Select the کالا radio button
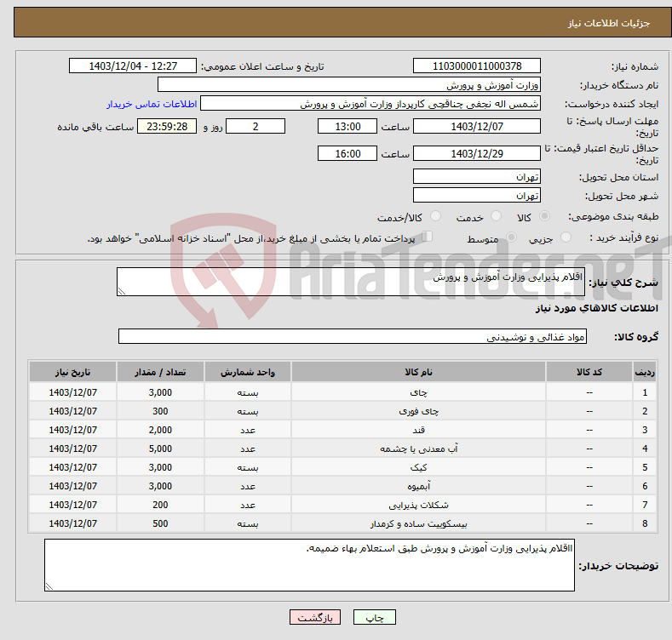672x640 pixels. click(544, 216)
